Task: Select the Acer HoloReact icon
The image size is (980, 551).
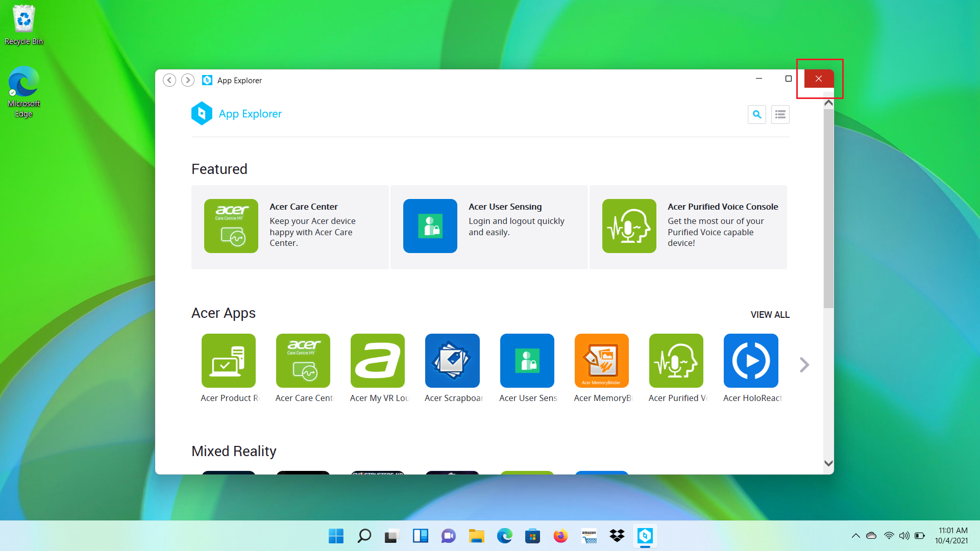Action: [750, 361]
